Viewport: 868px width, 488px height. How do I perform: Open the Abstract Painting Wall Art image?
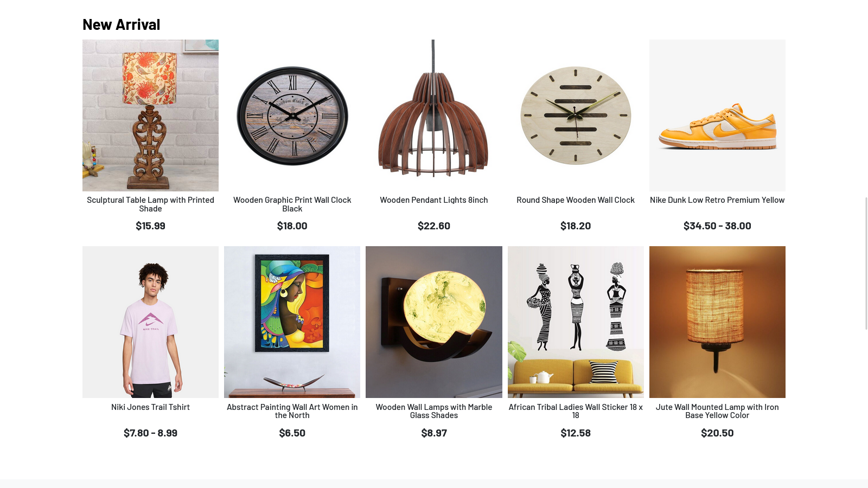tap(292, 322)
